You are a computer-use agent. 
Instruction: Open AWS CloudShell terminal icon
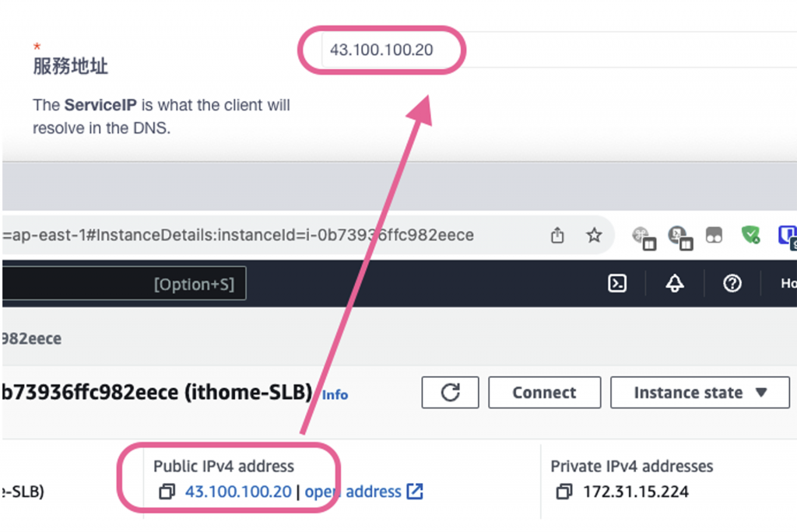pos(617,284)
